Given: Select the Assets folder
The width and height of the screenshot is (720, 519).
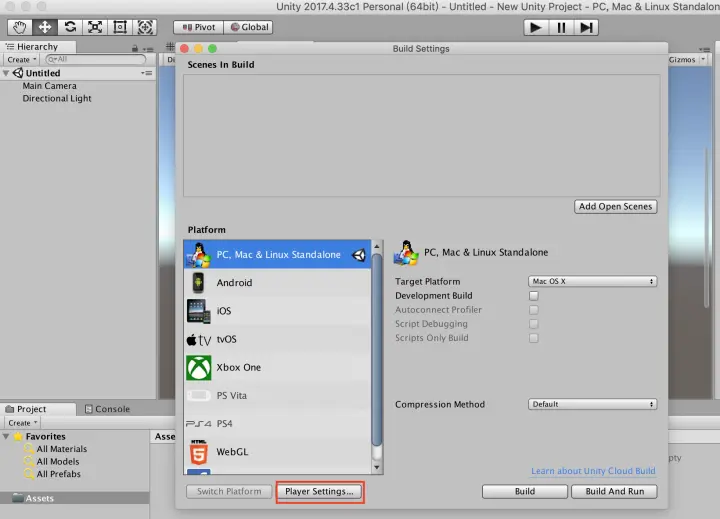Looking at the screenshot, I should (x=74, y=498).
